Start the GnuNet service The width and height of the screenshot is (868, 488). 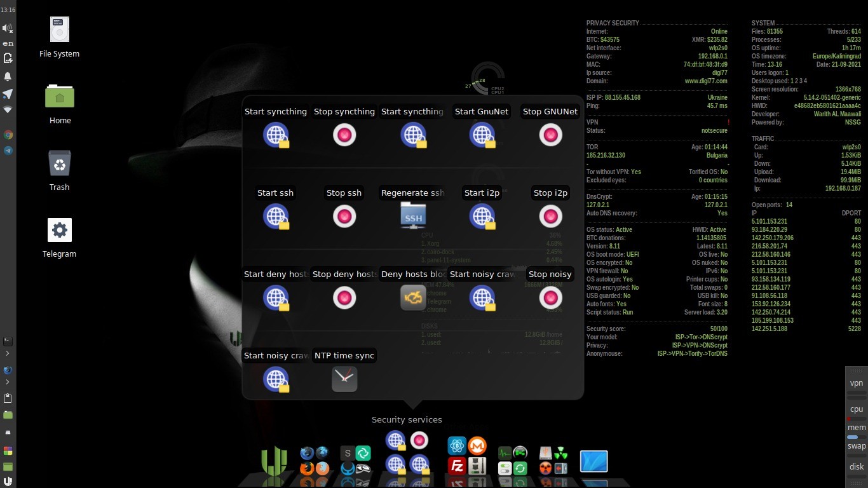click(x=482, y=135)
